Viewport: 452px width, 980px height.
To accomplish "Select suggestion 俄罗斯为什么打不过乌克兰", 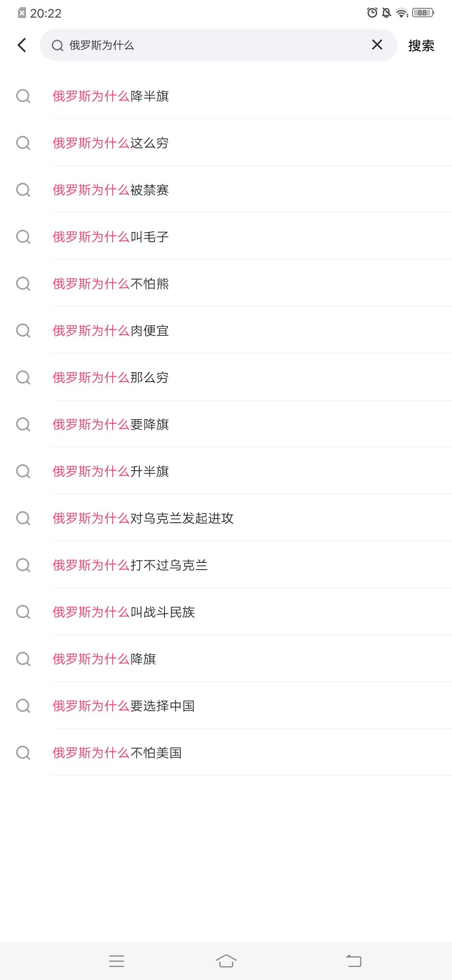I will [x=130, y=565].
